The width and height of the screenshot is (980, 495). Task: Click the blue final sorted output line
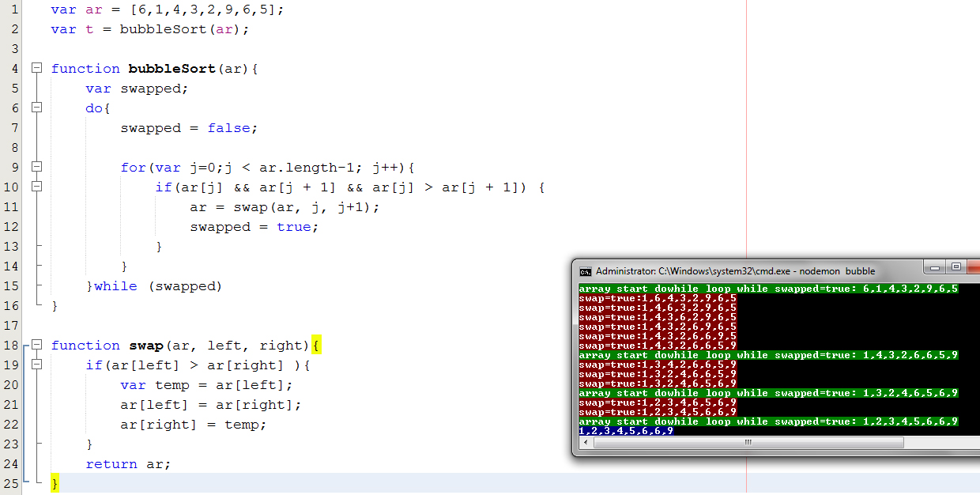pyautogui.click(x=626, y=431)
